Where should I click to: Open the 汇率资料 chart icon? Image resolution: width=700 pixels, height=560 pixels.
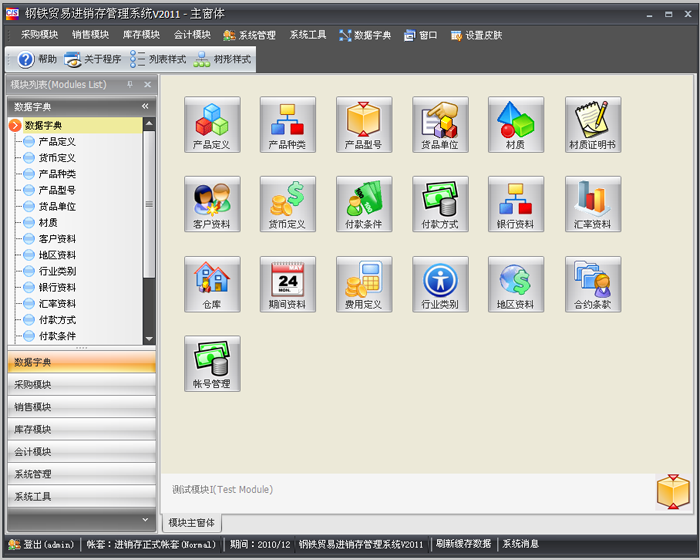click(x=592, y=203)
